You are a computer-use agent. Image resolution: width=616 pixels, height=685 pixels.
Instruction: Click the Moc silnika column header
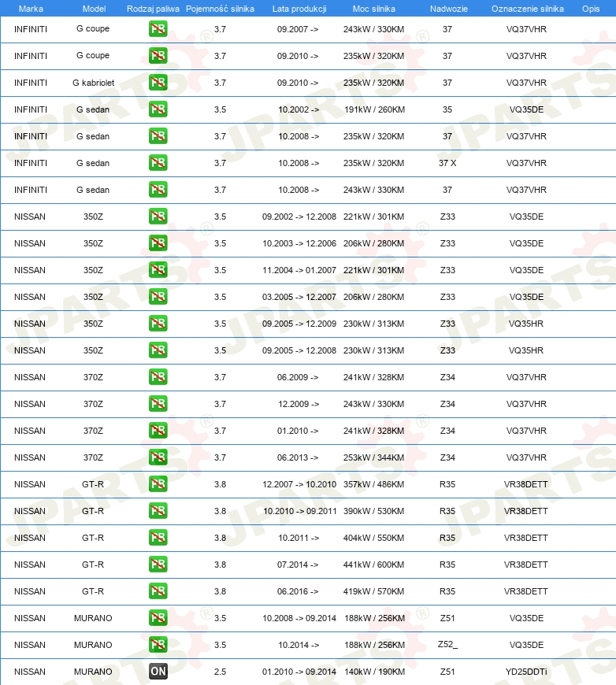tap(374, 9)
